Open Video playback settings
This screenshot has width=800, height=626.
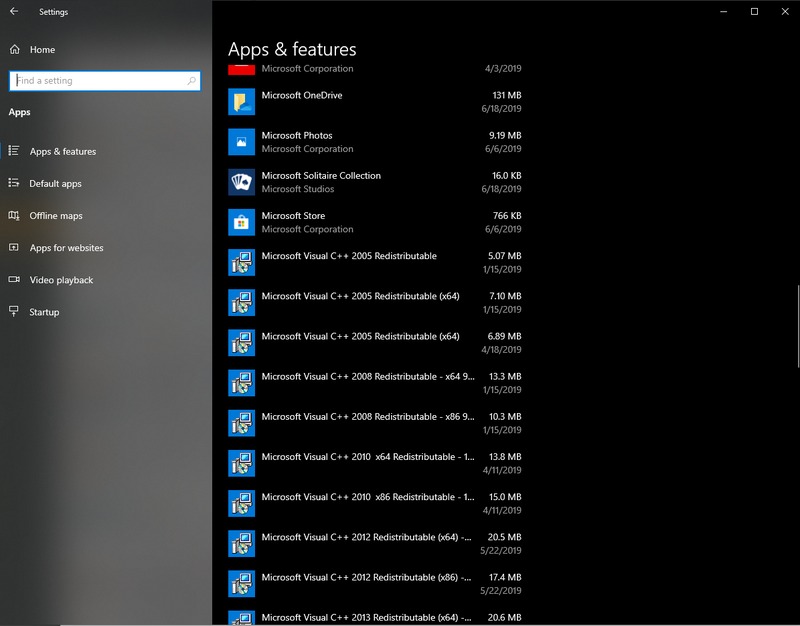[61, 280]
